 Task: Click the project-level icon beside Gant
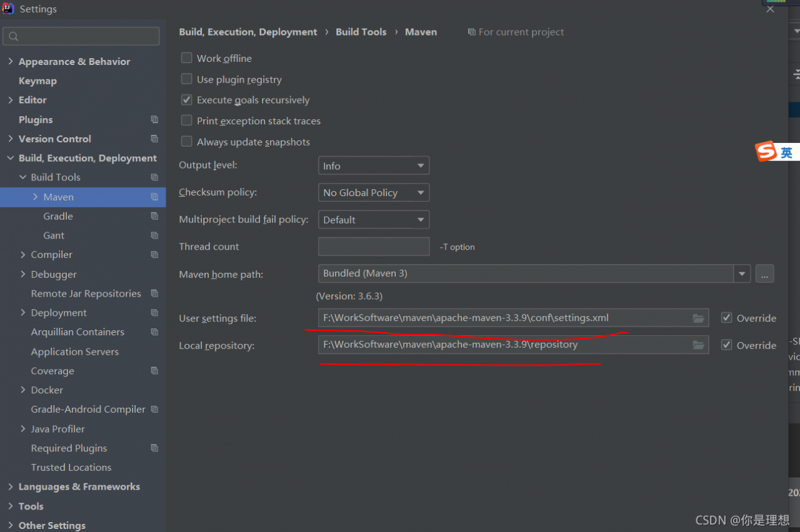(154, 235)
